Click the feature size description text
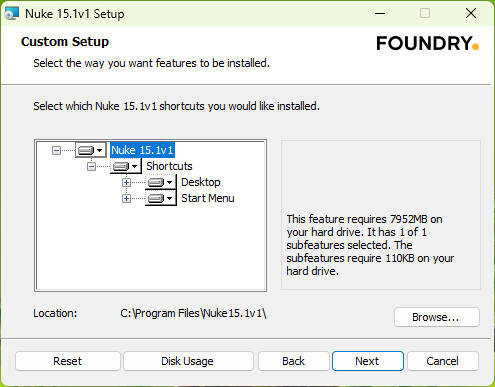The height and width of the screenshot is (387, 495). tap(370, 245)
